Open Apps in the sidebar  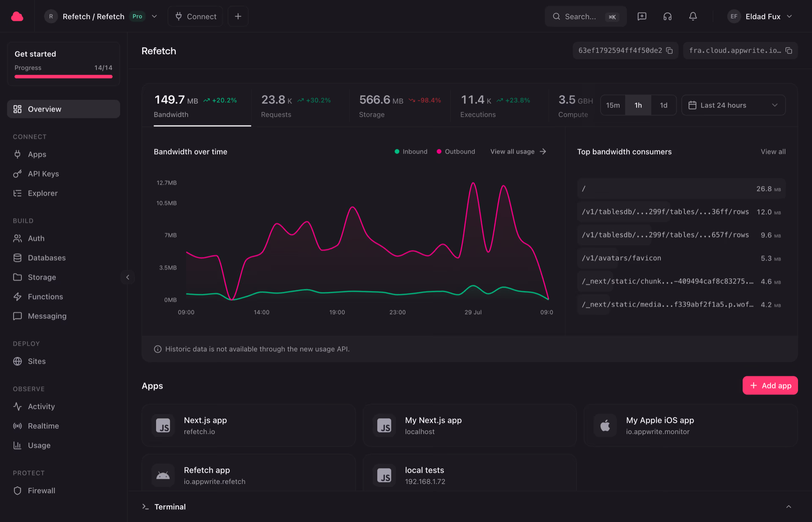pos(63,154)
